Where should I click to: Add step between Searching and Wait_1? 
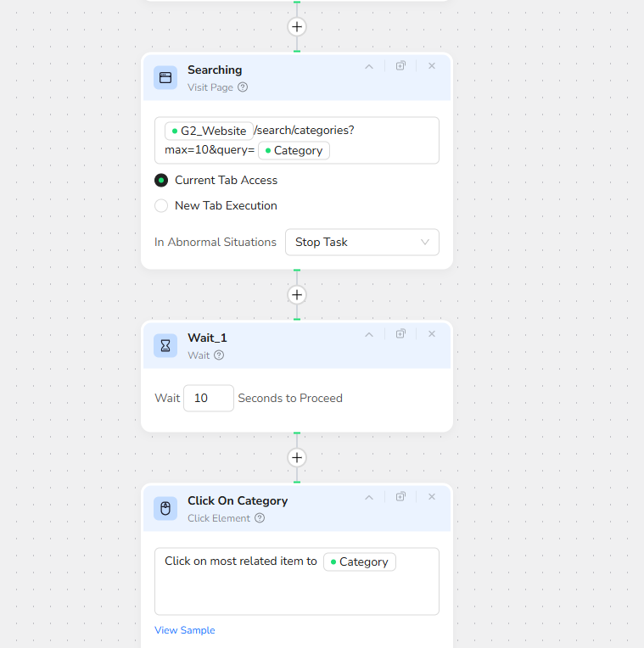click(x=296, y=295)
